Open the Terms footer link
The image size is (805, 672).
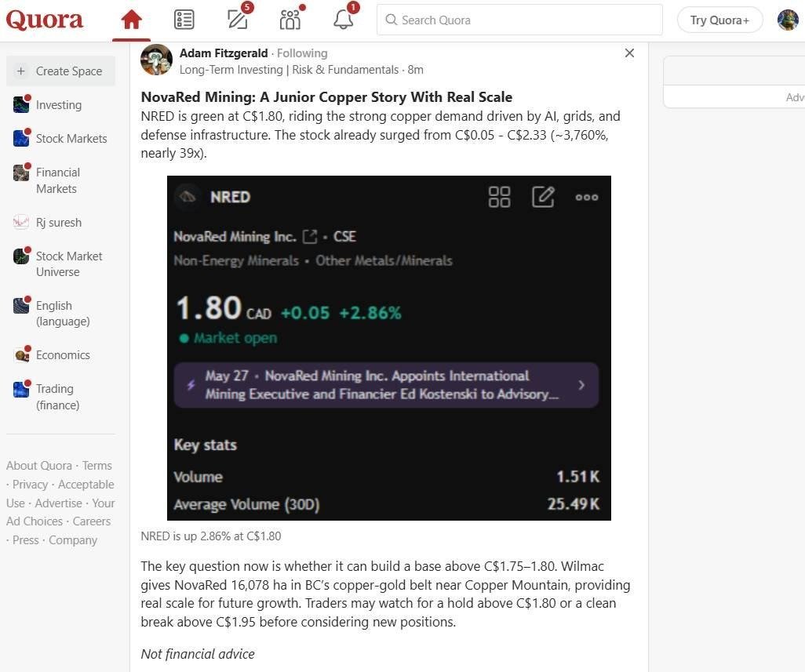coord(97,465)
